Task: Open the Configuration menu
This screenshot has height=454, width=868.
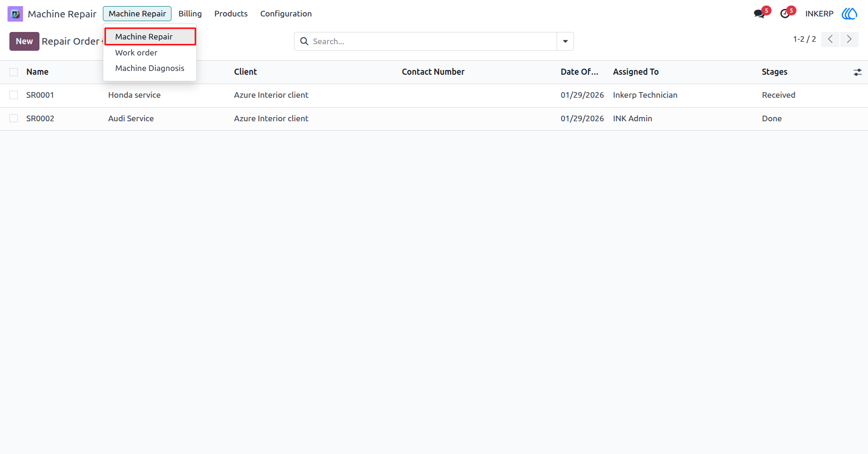Action: click(286, 14)
